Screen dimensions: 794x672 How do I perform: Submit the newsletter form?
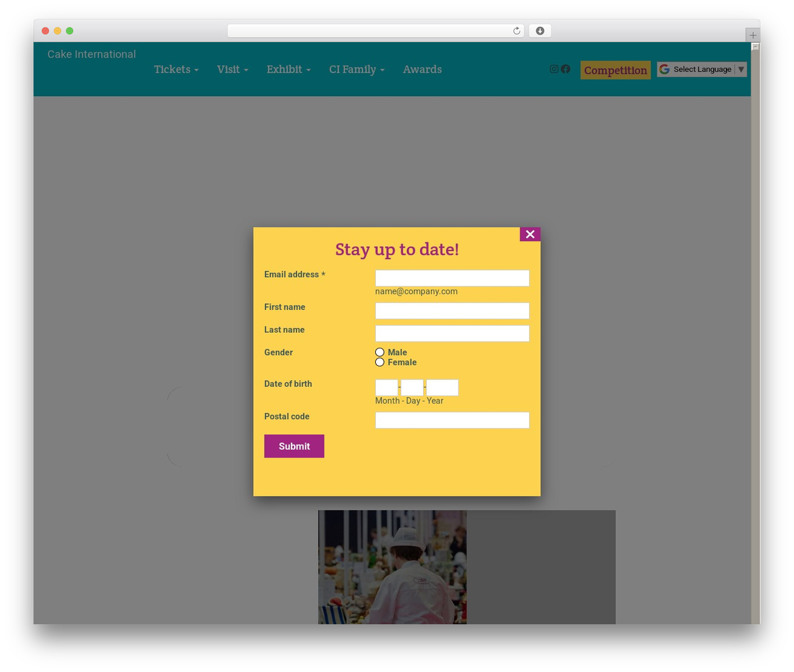(x=294, y=446)
